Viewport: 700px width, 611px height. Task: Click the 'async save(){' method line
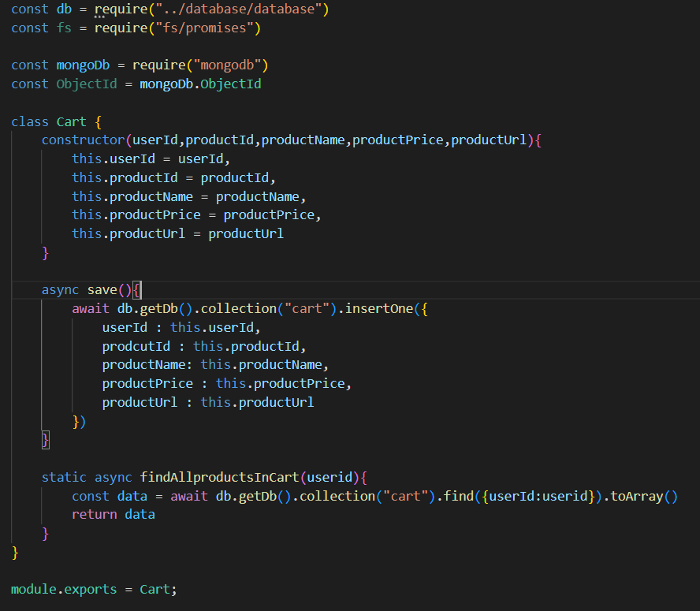coord(91,290)
